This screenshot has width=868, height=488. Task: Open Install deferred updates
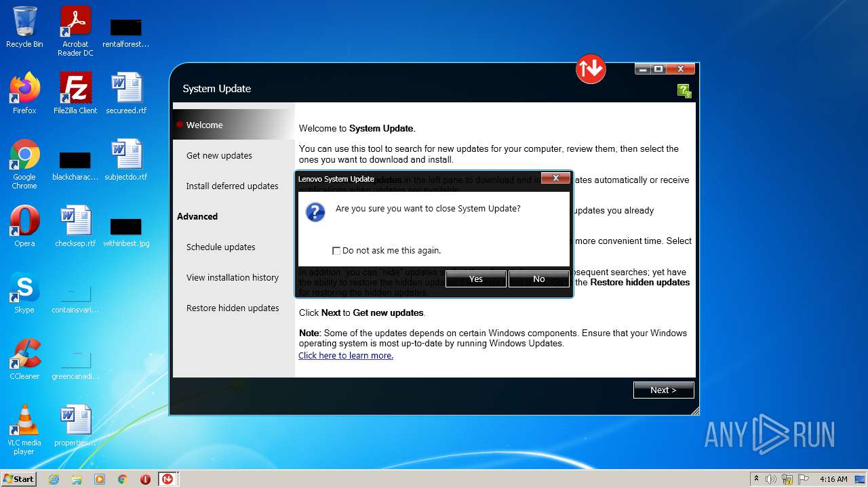(x=234, y=186)
